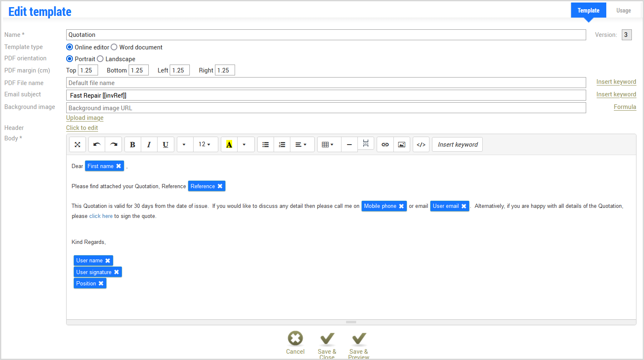The height and width of the screenshot is (360, 644).
Task: Select Online editor template type
Action: tap(70, 47)
